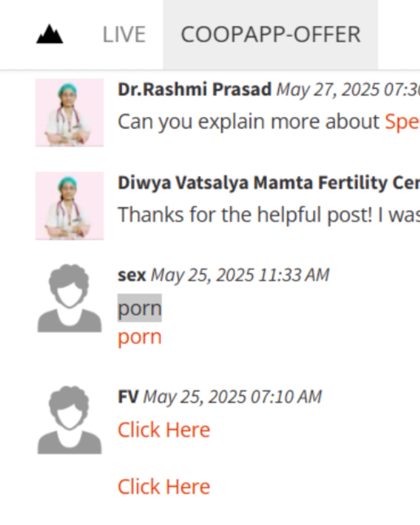Open Dr.Rashmi Prasad's profile photo
Screen dimensions: 420x525
[69, 112]
